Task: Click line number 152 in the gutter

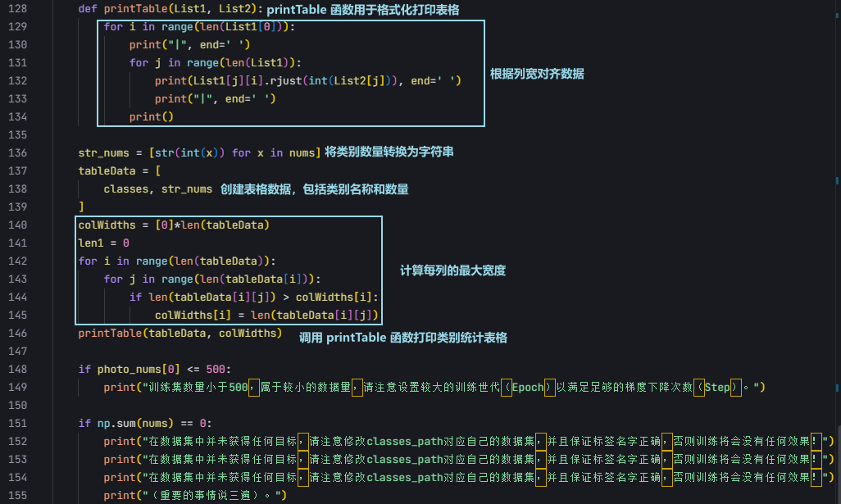Action: [18, 441]
